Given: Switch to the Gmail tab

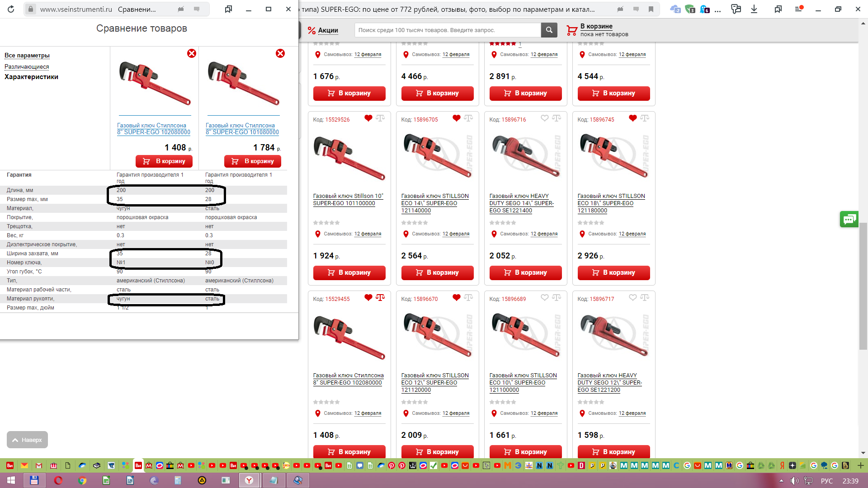Looking at the screenshot, I should pos(39,465).
